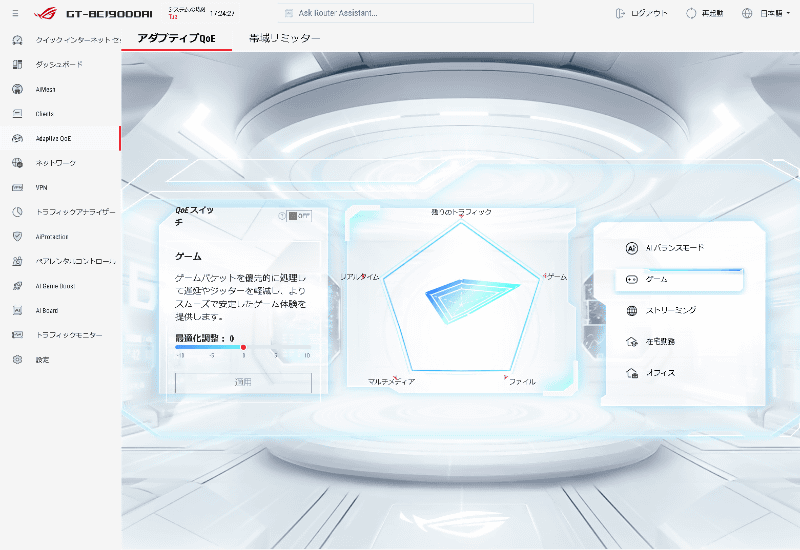The image size is (800, 550).
Task: Click ファイル radar chart label
Action: pyautogui.click(x=522, y=382)
